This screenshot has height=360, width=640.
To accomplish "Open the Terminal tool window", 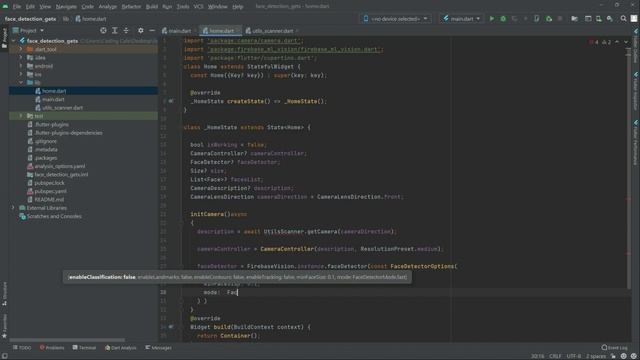I will [x=84, y=348].
